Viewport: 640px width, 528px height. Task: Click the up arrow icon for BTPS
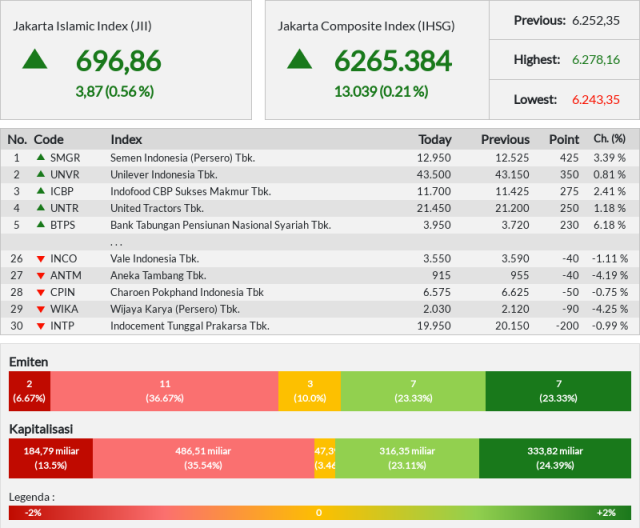[x=41, y=224]
